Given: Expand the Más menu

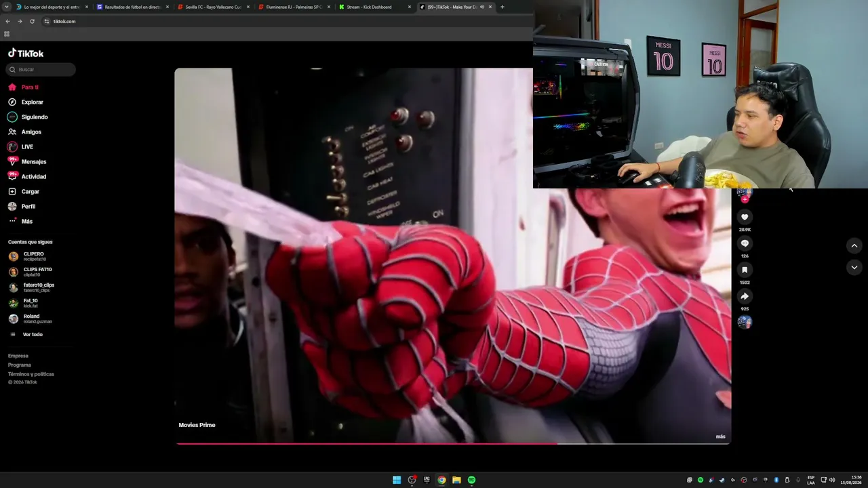Looking at the screenshot, I should coord(20,222).
